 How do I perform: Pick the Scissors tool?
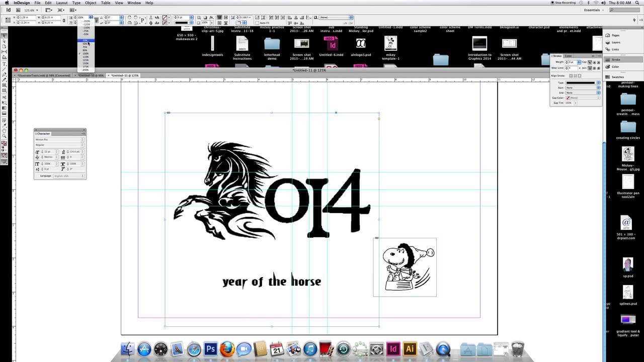(x=5, y=97)
